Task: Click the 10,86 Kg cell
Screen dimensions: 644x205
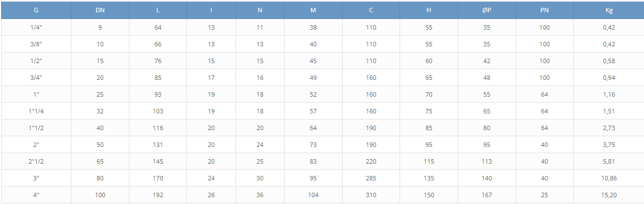Action: click(609, 178)
